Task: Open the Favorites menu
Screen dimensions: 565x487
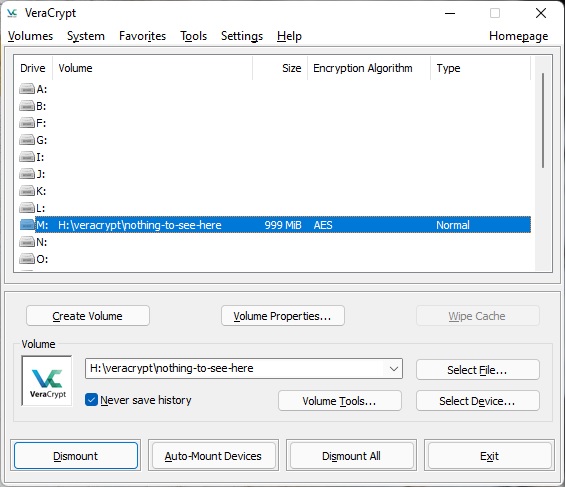Action: [142, 36]
